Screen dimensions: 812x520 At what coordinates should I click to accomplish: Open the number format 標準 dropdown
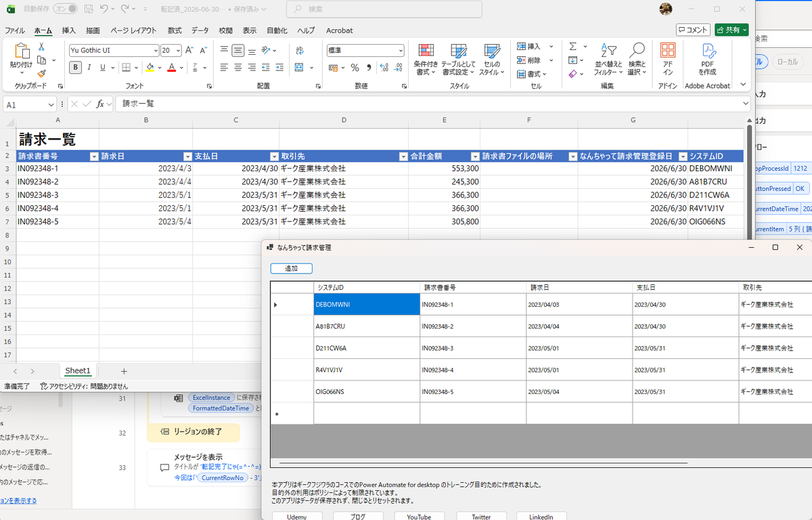(401, 51)
